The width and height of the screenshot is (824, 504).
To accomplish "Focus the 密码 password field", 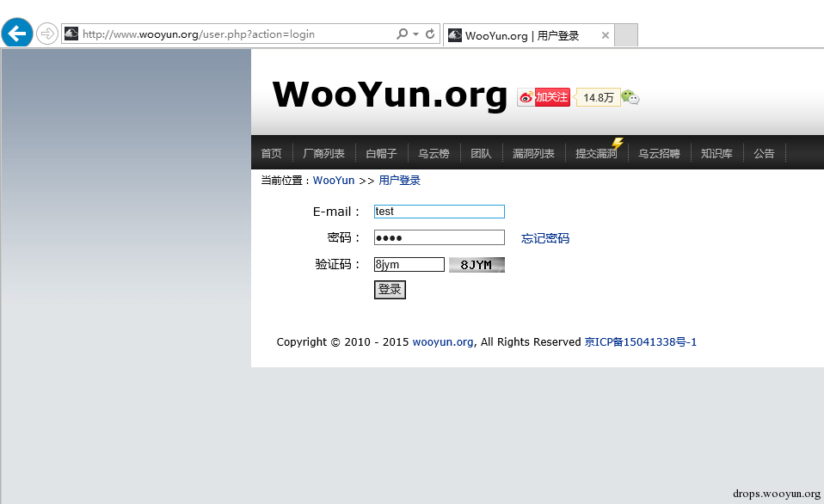I will click(440, 237).
